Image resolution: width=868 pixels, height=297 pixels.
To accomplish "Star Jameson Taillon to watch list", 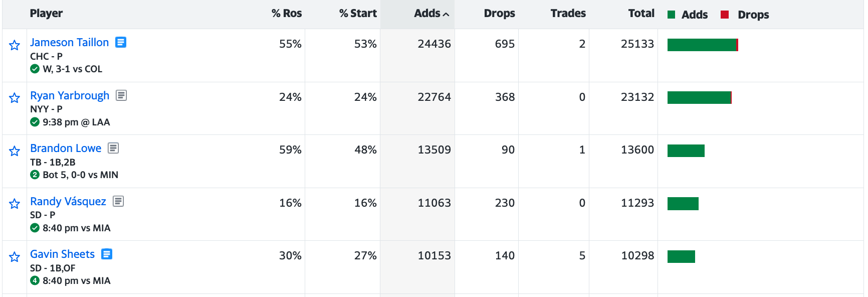I will pos(15,46).
